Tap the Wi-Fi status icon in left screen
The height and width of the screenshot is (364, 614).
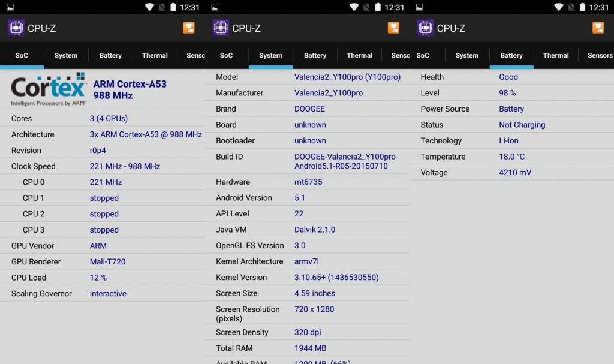point(149,7)
